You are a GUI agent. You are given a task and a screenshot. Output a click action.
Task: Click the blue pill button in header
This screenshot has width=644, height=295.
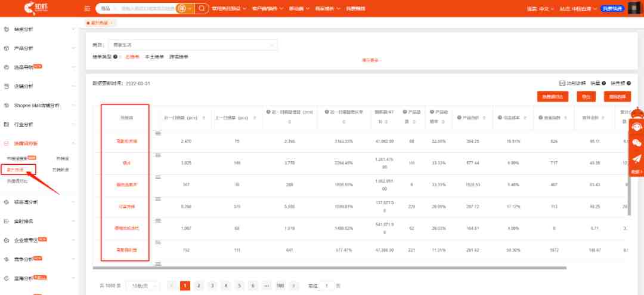pyautogui.click(x=612, y=8)
